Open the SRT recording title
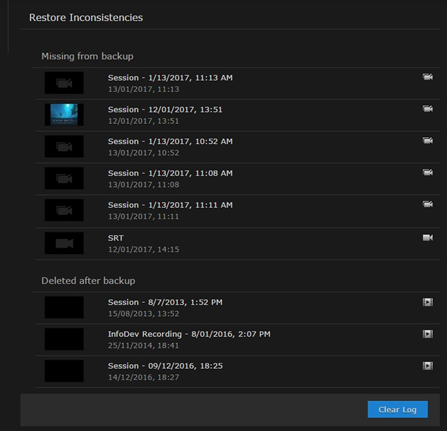This screenshot has width=447, height=431. (116, 238)
